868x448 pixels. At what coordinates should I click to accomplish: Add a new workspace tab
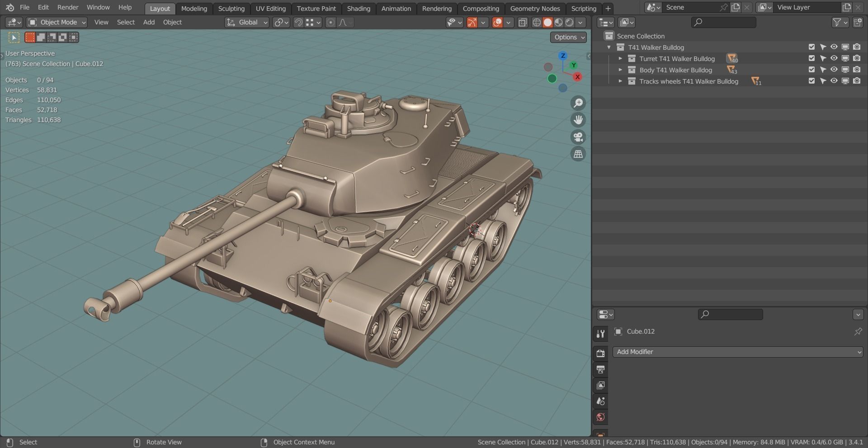608,9
